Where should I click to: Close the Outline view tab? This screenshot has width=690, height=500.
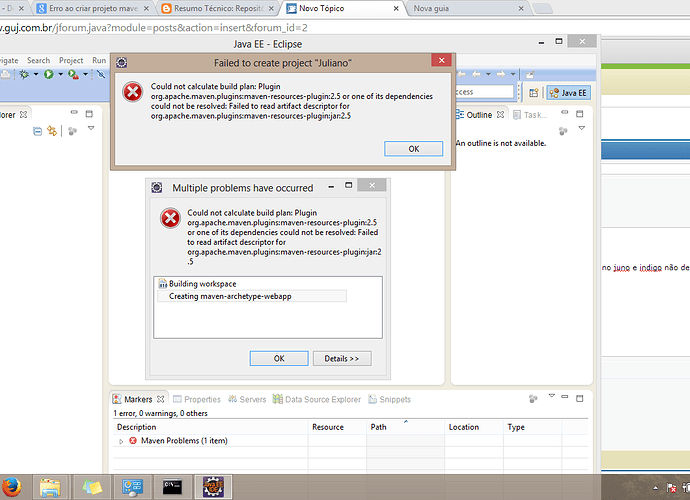[500, 114]
